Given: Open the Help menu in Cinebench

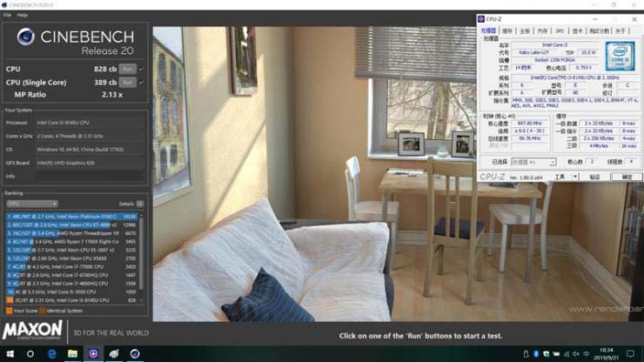Looking at the screenshot, I should pos(22,15).
